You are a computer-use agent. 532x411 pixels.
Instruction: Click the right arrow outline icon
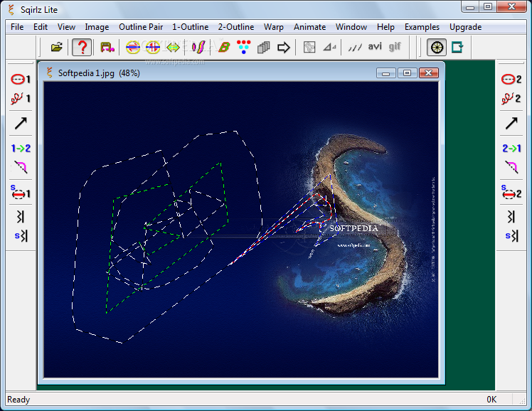click(x=284, y=47)
